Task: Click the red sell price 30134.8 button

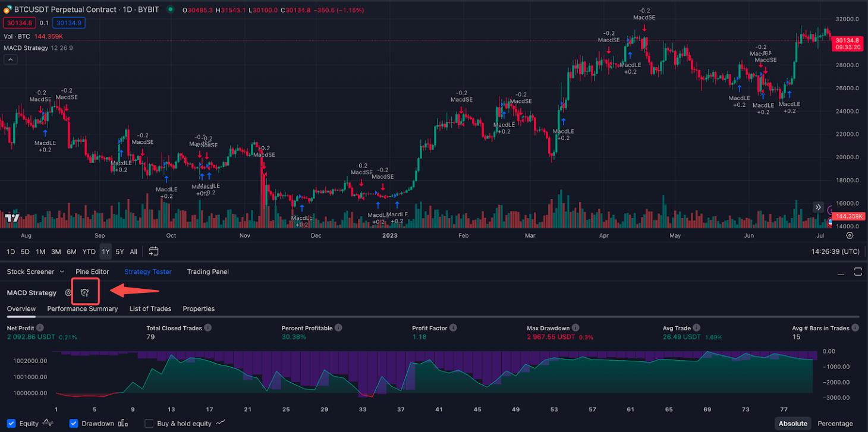Action: pos(20,23)
